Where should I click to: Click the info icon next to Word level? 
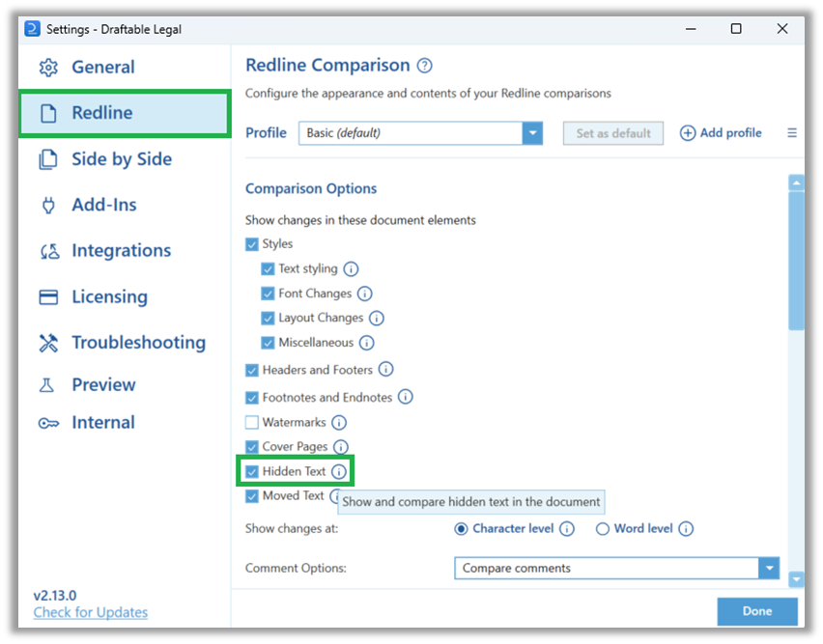(686, 529)
